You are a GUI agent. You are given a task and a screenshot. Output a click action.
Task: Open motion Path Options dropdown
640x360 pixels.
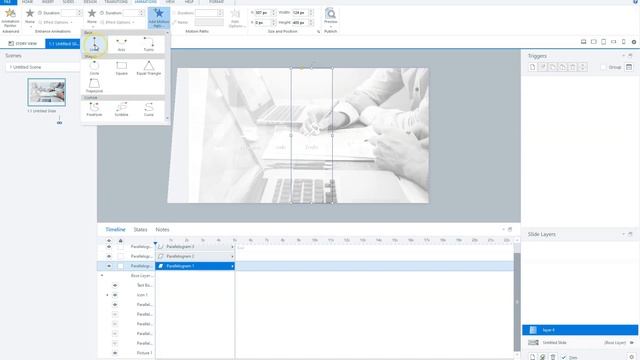point(236,18)
